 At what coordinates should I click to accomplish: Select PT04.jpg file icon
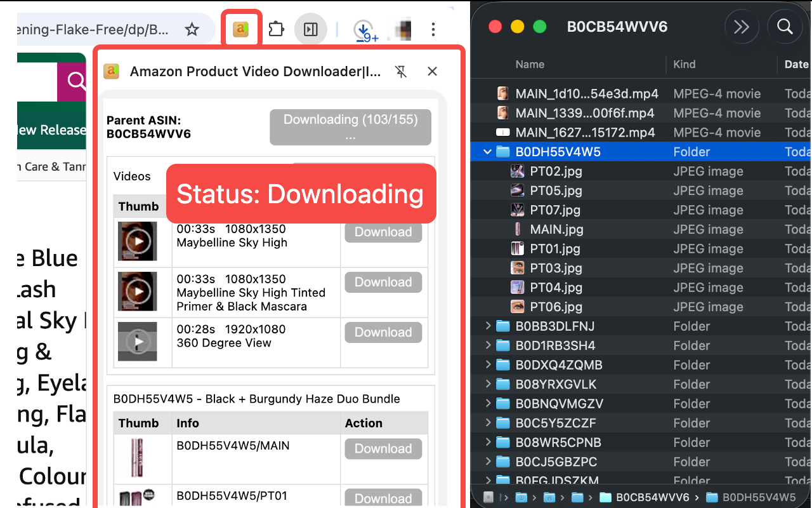coord(518,287)
